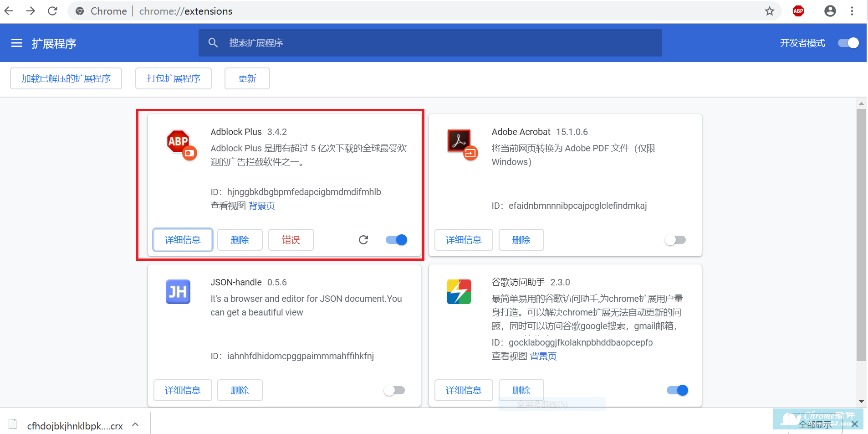Open the Chrome profile account icon
The image size is (868, 434).
830,11
